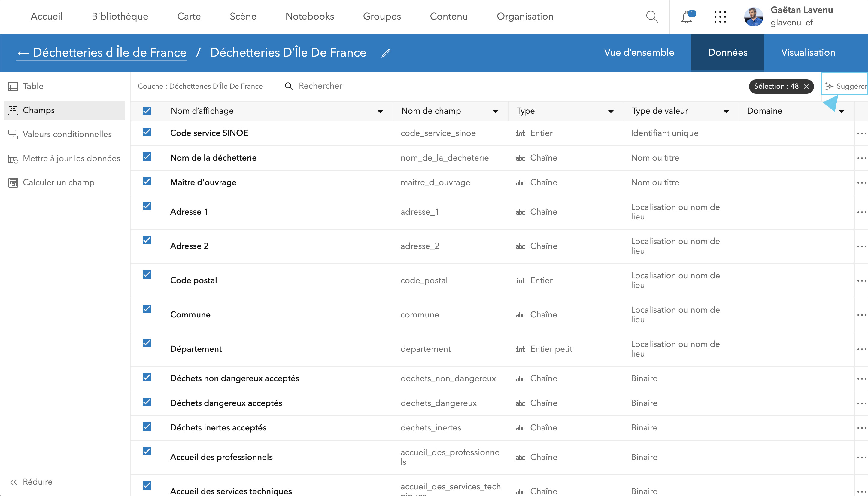Open Nom de champ column dropdown arrow
This screenshot has width=868, height=496.
pos(495,112)
